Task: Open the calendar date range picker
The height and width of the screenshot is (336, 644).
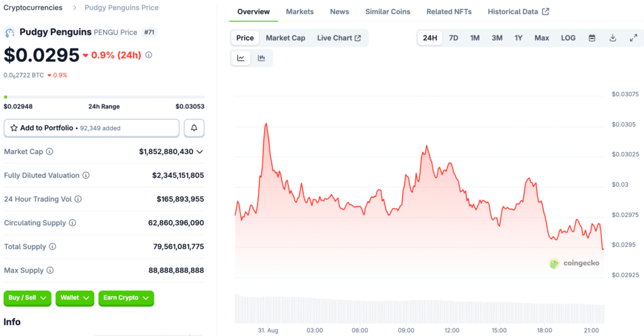Action: click(592, 38)
